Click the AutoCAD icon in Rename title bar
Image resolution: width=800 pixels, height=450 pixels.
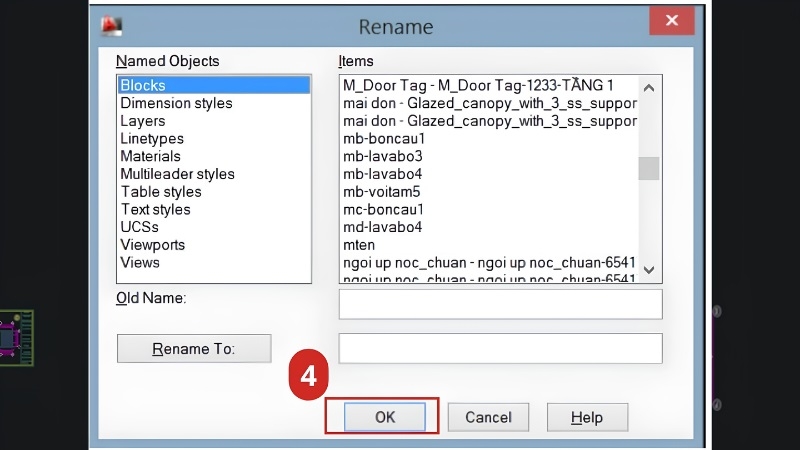[111, 26]
